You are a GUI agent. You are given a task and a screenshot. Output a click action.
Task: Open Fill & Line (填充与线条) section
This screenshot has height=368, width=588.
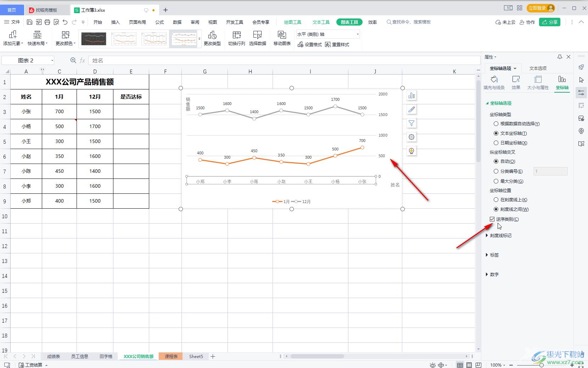[x=494, y=83]
